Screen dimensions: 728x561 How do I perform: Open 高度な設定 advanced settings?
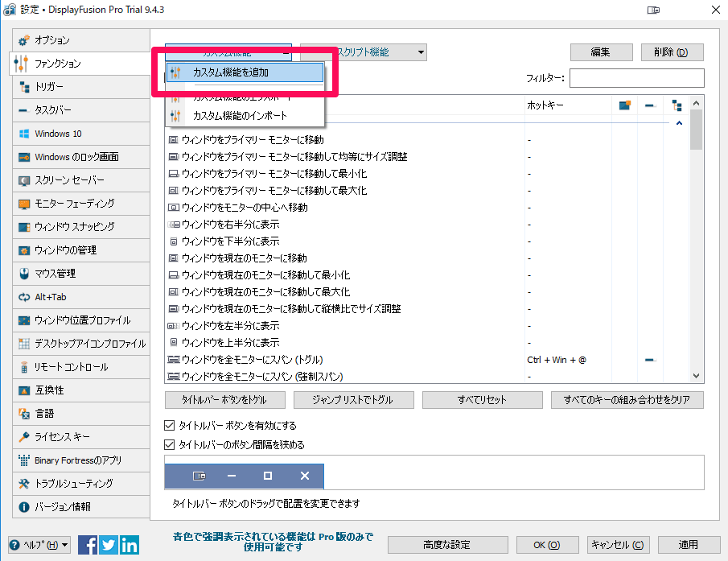pyautogui.click(x=448, y=545)
